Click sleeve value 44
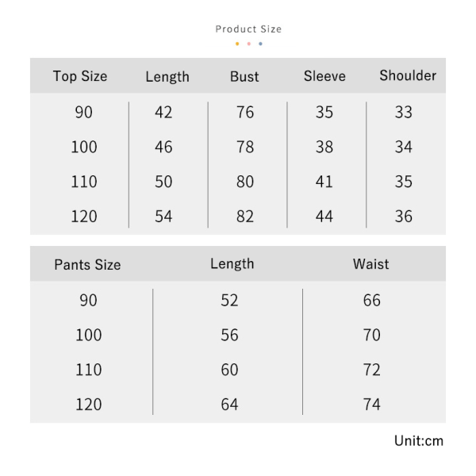 point(324,217)
